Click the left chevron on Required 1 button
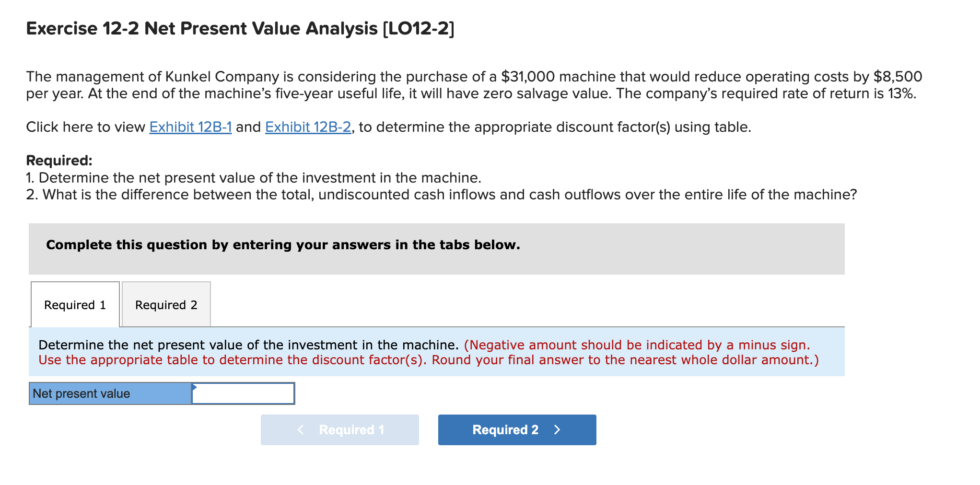The width and height of the screenshot is (980, 485). pyautogui.click(x=301, y=429)
